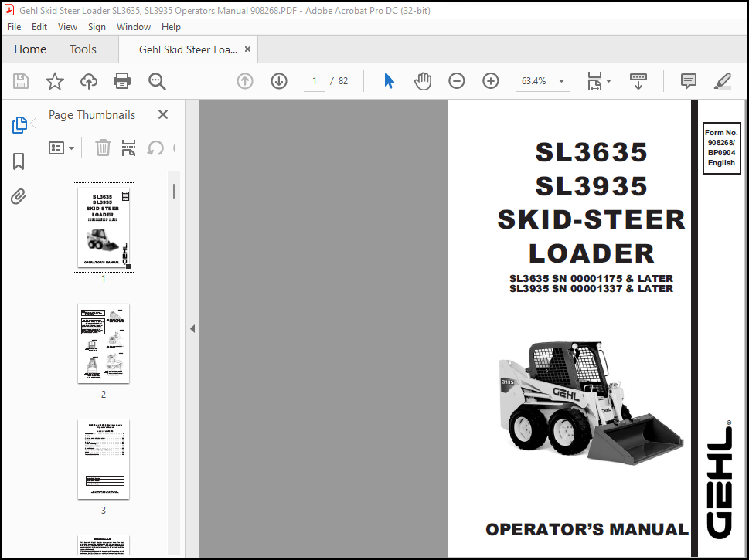Collapse the navigation pane arrow
Viewport: 749px width, 560px height.
[192, 328]
